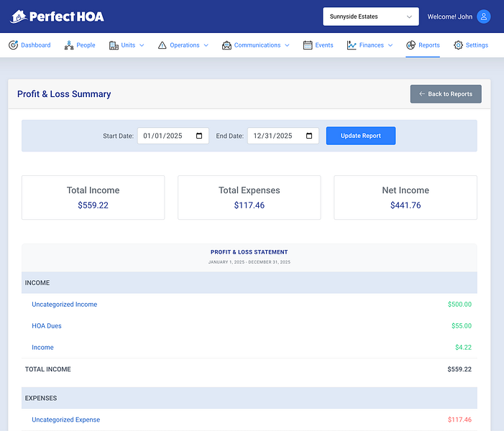Screen dimensions: 504x431
Task: Open the Start Date calendar picker icon
Action: point(199,136)
